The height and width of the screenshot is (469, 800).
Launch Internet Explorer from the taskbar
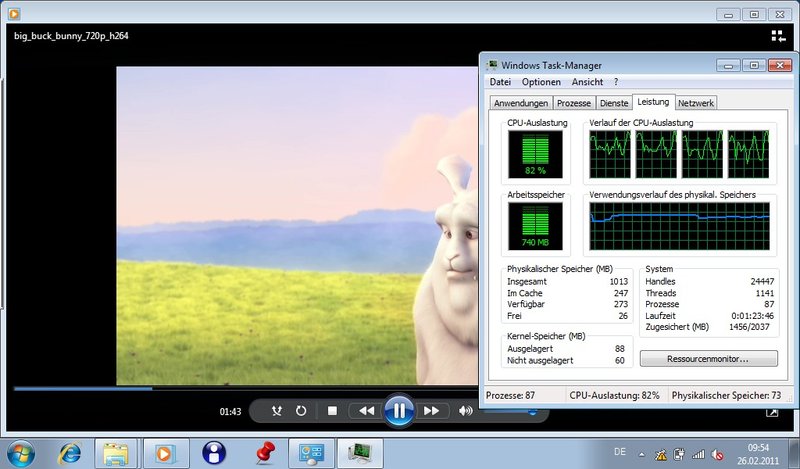(x=70, y=453)
